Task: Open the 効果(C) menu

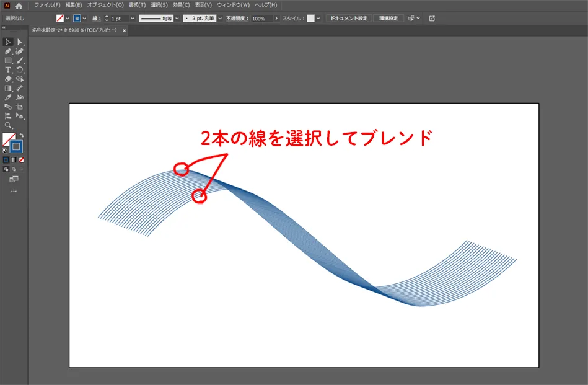Action: pos(182,5)
